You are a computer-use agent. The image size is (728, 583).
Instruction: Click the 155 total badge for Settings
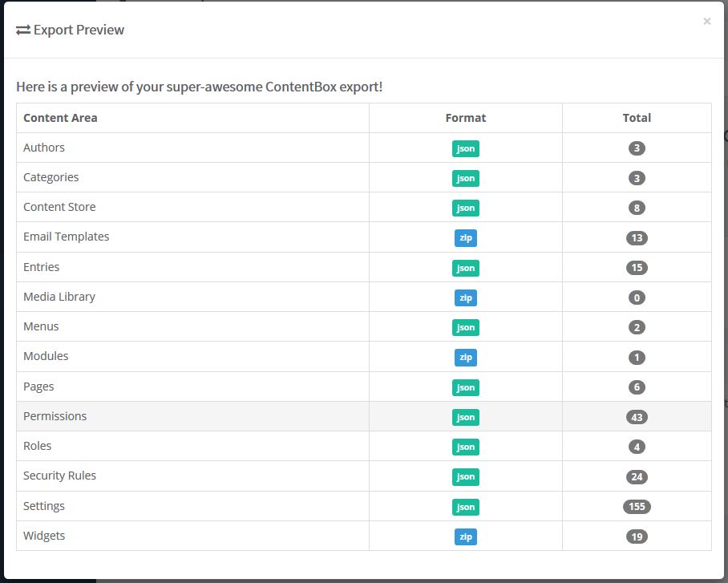pyautogui.click(x=637, y=507)
